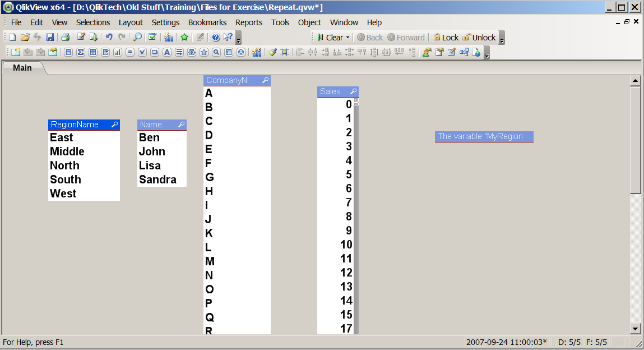Click the Align Left icon in the design toolbar

[x=300, y=52]
